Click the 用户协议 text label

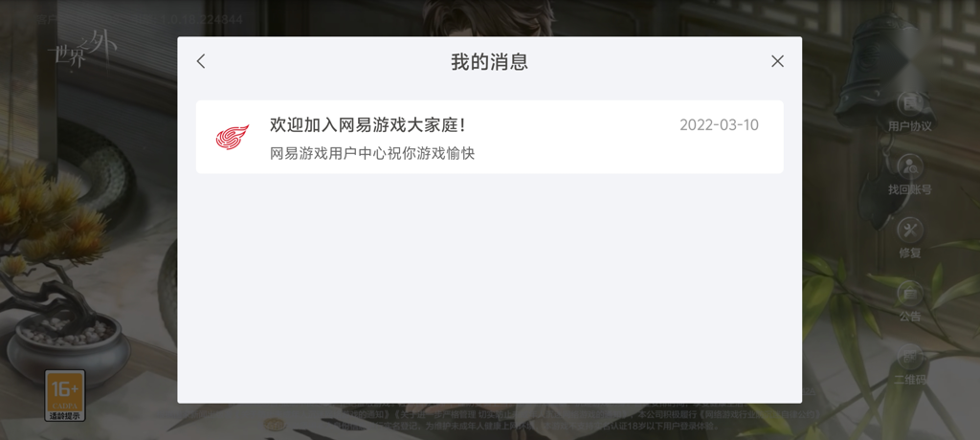pyautogui.click(x=910, y=126)
